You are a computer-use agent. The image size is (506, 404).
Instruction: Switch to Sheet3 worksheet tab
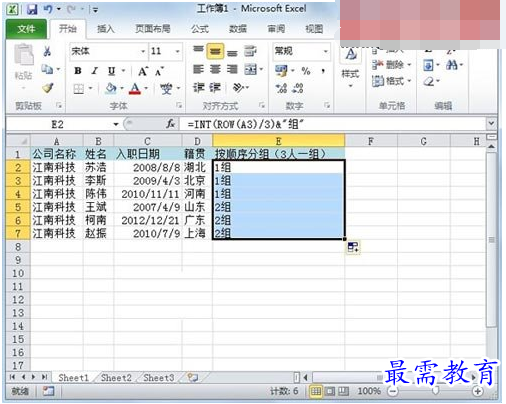(159, 378)
